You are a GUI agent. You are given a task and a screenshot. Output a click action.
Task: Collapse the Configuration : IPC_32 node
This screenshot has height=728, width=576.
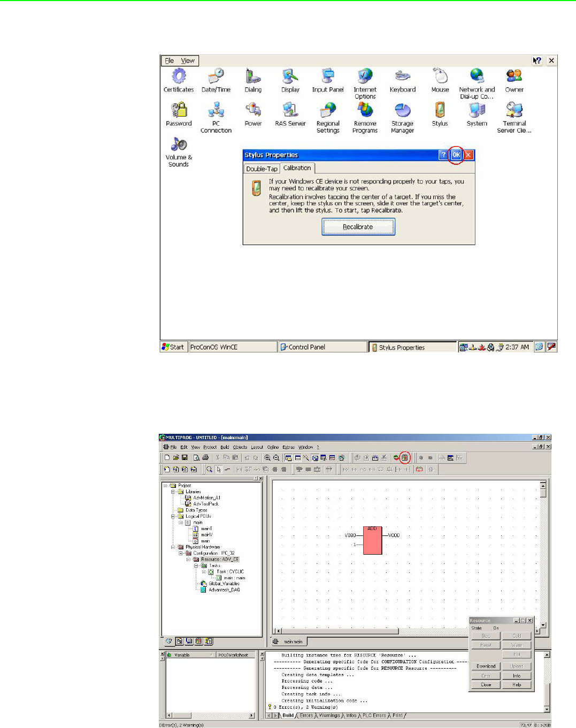tap(181, 554)
